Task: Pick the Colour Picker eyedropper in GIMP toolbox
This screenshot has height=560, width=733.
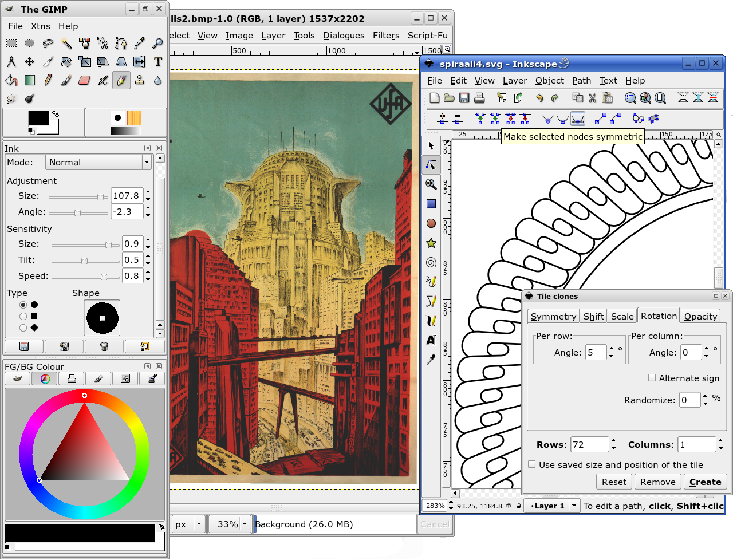Action: coord(140,43)
